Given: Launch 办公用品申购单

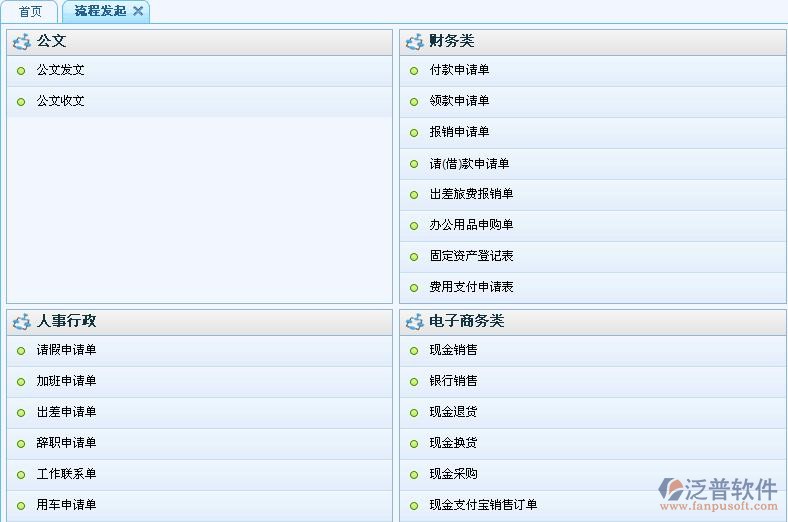Looking at the screenshot, I should coord(471,225).
